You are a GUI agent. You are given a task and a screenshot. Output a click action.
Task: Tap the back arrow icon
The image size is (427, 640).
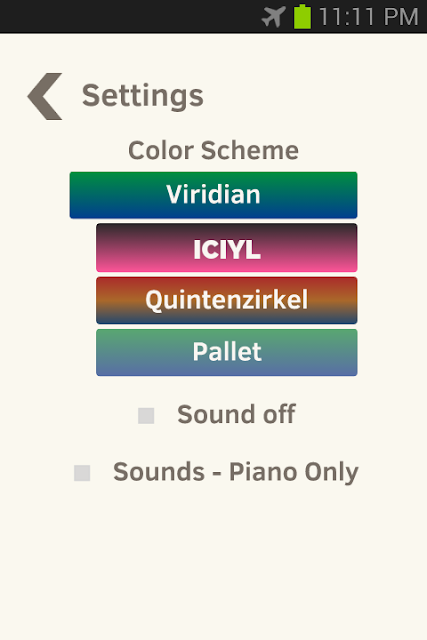coord(45,96)
